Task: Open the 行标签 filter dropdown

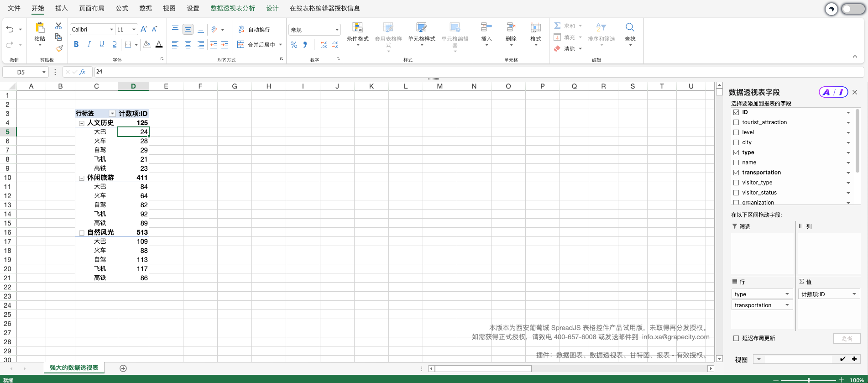Action: click(112, 114)
